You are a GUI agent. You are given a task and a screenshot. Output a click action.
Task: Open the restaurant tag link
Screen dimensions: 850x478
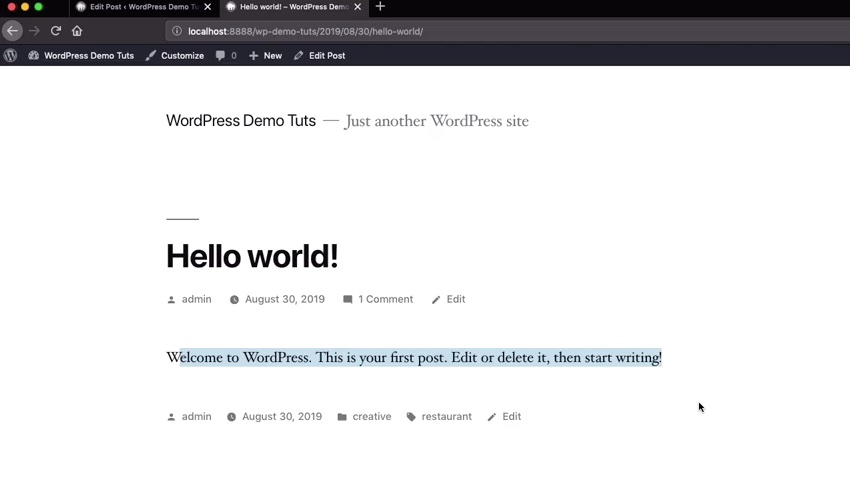click(447, 416)
